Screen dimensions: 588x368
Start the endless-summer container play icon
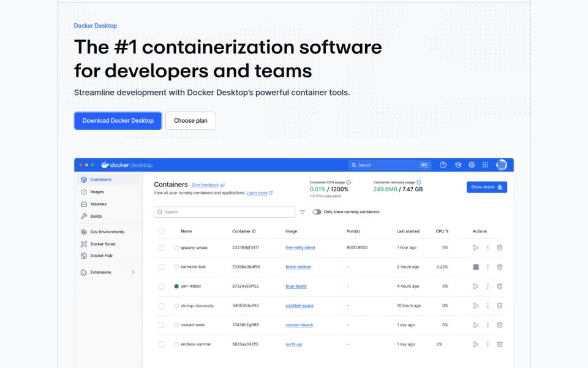pyautogui.click(x=475, y=344)
